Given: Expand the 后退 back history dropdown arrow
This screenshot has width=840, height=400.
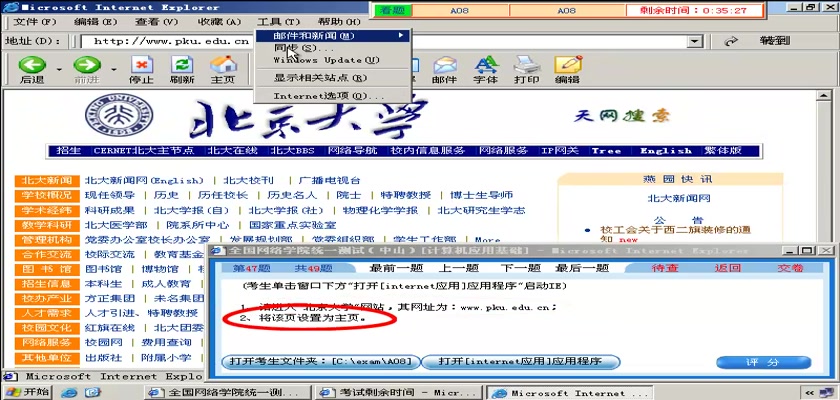Looking at the screenshot, I should click(x=59, y=70).
